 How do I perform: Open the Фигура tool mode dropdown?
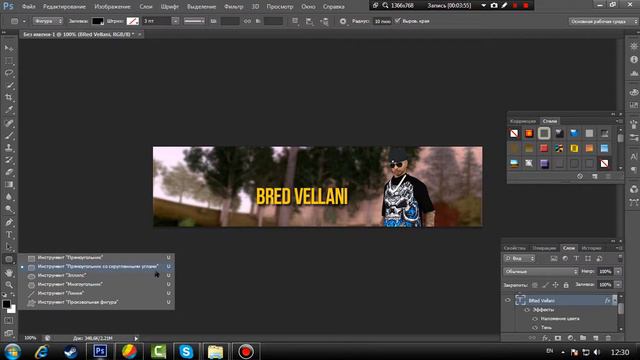(47, 21)
